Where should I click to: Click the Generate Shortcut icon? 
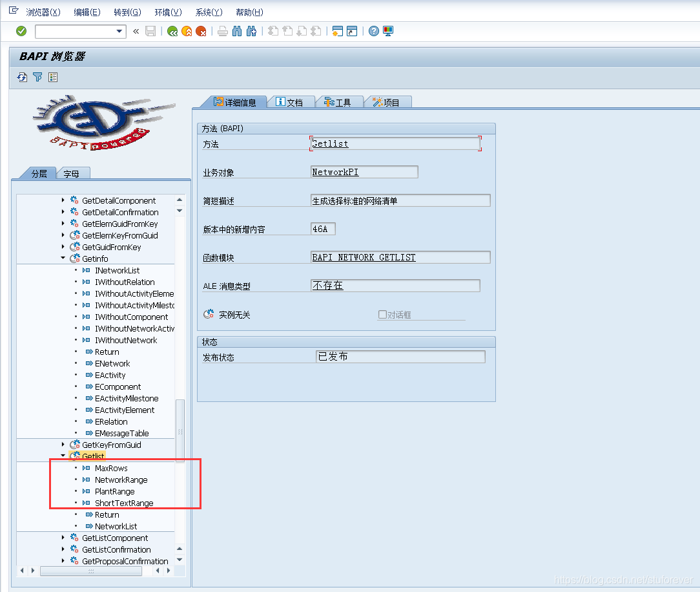point(352,31)
